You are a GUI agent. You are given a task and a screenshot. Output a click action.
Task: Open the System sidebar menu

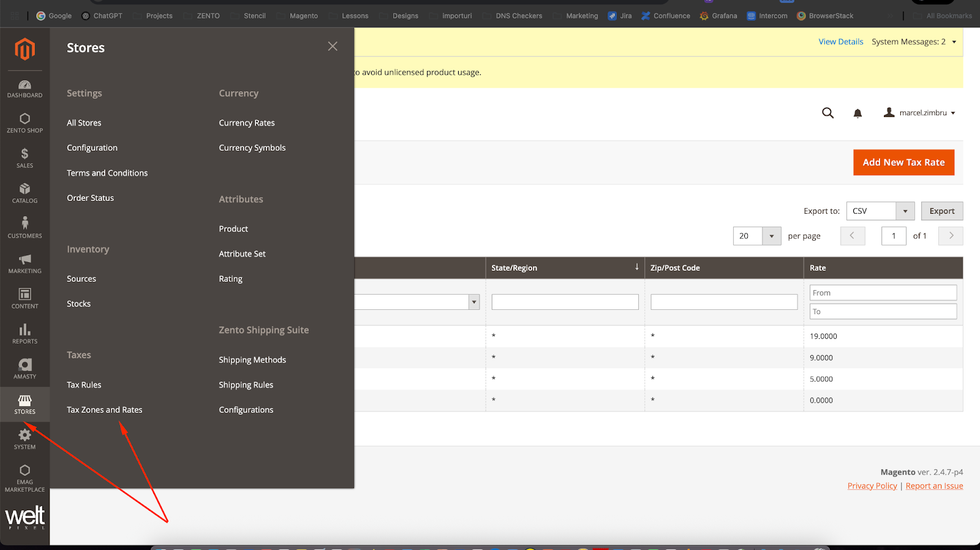(x=24, y=440)
